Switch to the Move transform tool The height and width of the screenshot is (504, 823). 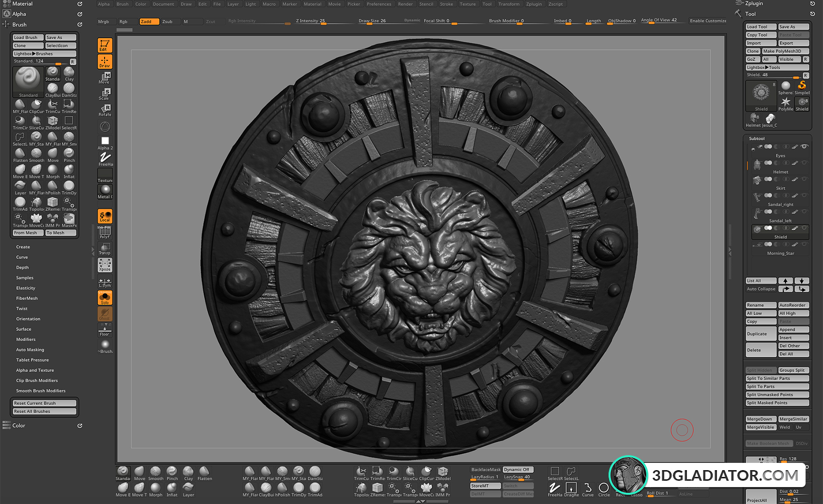(x=105, y=78)
